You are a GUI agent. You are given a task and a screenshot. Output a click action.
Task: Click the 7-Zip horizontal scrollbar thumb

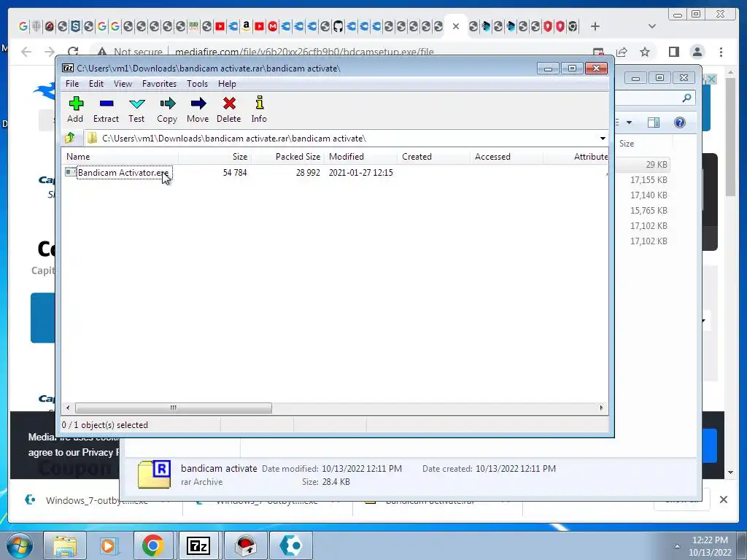pos(174,408)
